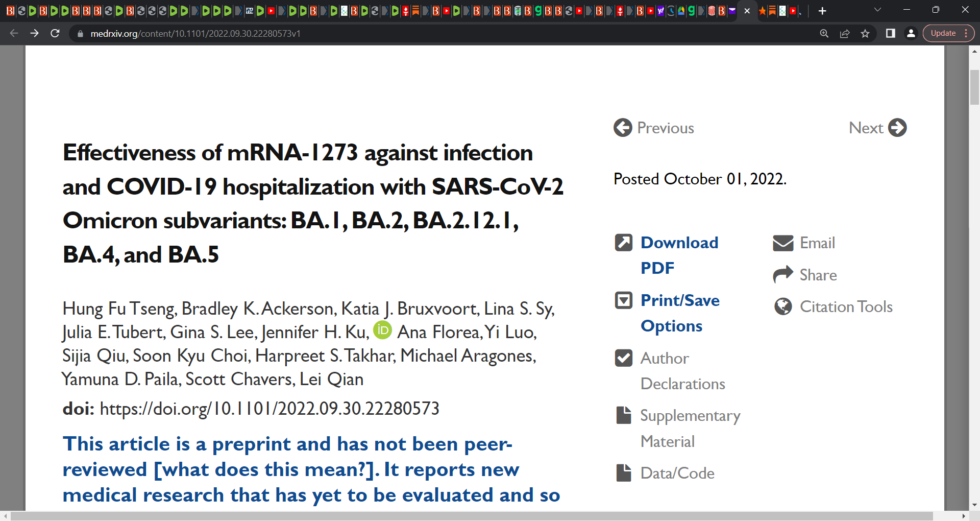Open Chrome menu via Update button
Image resolution: width=980 pixels, height=521 pixels.
(x=948, y=33)
